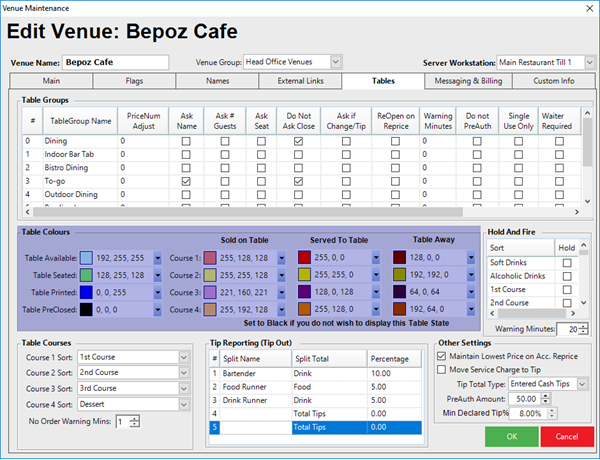600x460 pixels.
Task: Toggle Hold for Soft Drinks
Action: tap(567, 263)
